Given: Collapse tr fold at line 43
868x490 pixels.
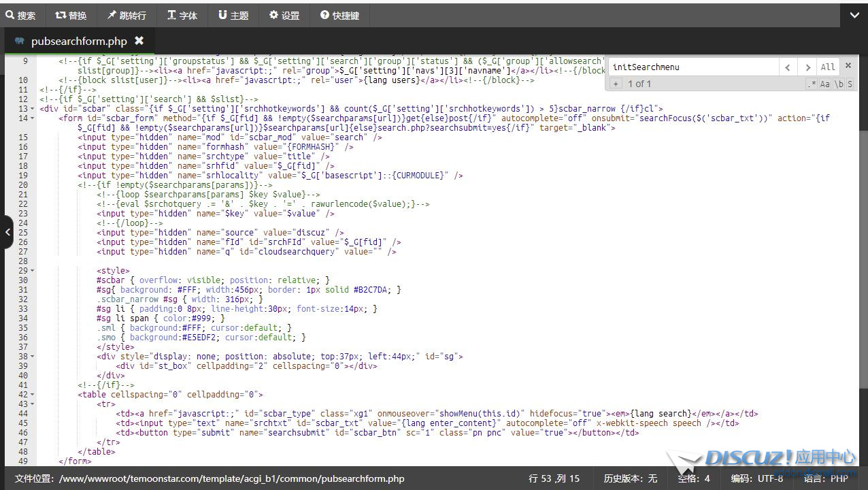Looking at the screenshot, I should 32,404.
